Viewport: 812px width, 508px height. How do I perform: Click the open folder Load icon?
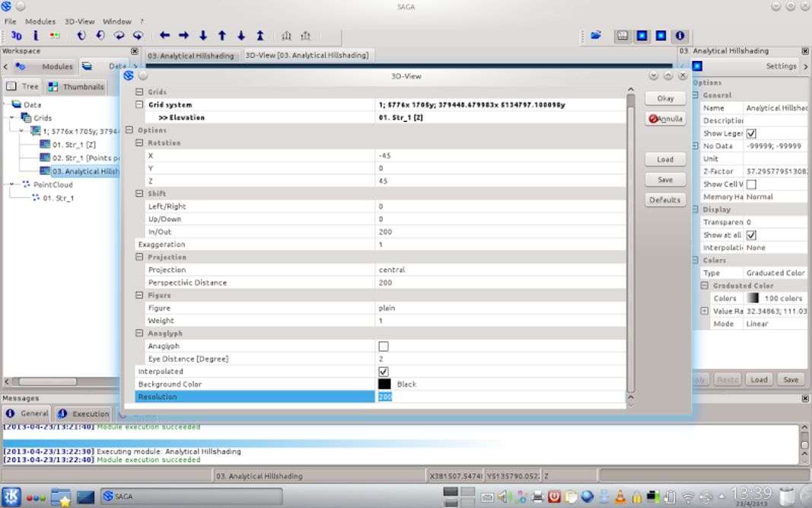(x=596, y=36)
